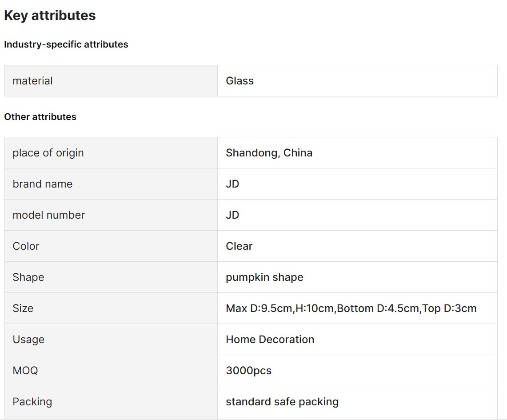Click the size dimensions value text
The height and width of the screenshot is (420, 507).
[351, 308]
